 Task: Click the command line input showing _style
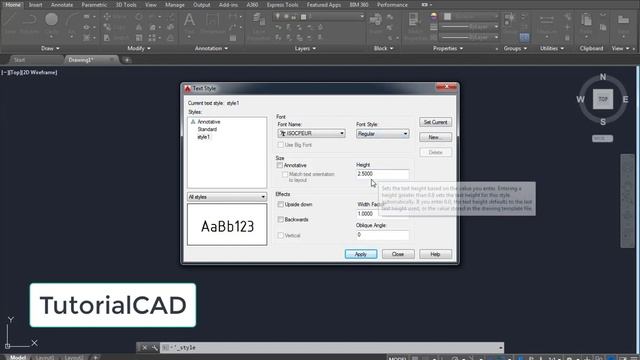click(x=331, y=348)
